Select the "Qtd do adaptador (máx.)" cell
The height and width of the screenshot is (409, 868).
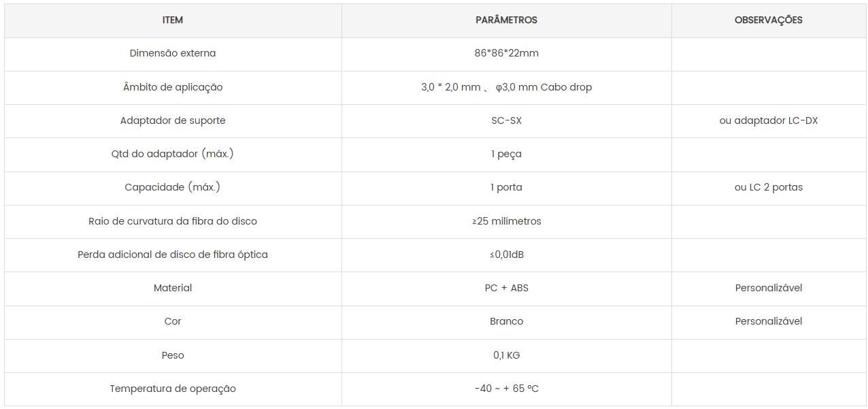pos(173,154)
